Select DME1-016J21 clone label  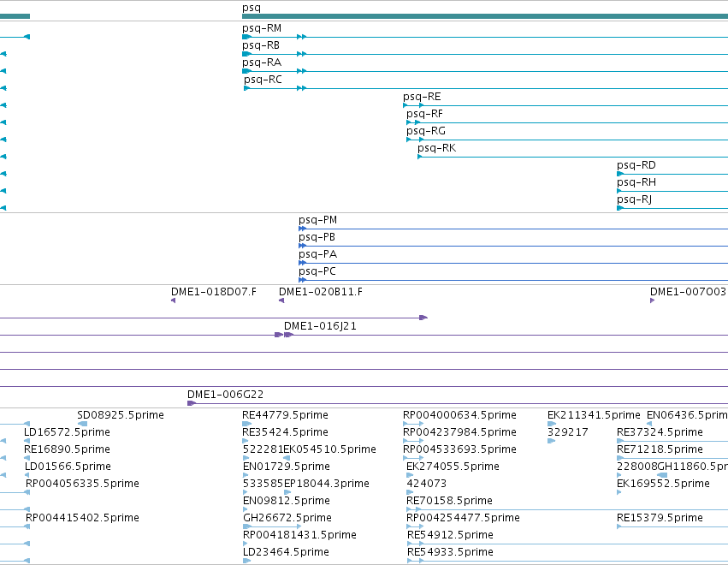320,326
